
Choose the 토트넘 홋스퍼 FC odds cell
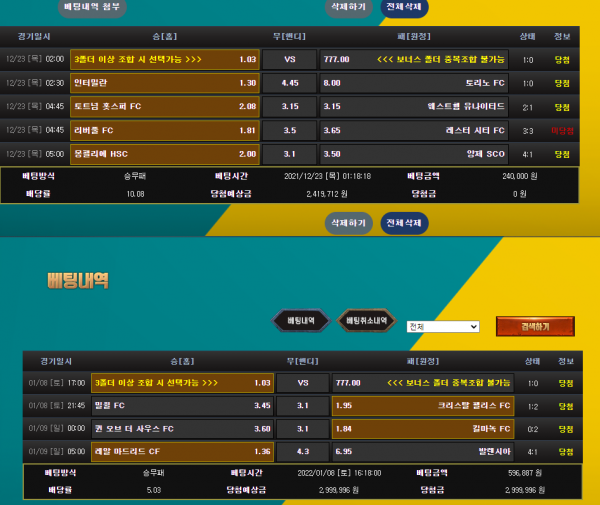click(164, 106)
